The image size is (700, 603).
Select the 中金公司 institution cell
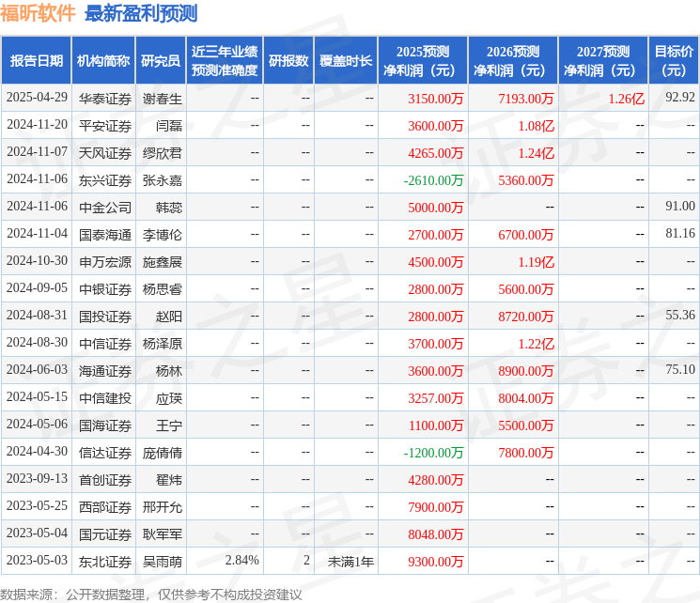pos(105,208)
